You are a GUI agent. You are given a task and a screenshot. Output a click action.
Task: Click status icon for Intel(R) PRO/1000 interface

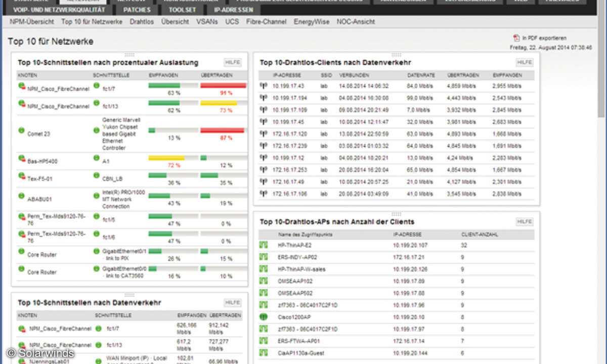point(96,195)
